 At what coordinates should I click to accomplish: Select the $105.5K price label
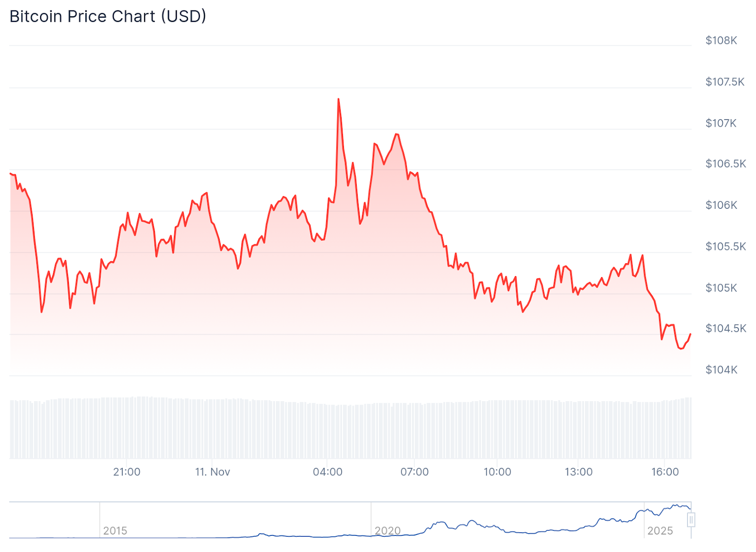(726, 246)
